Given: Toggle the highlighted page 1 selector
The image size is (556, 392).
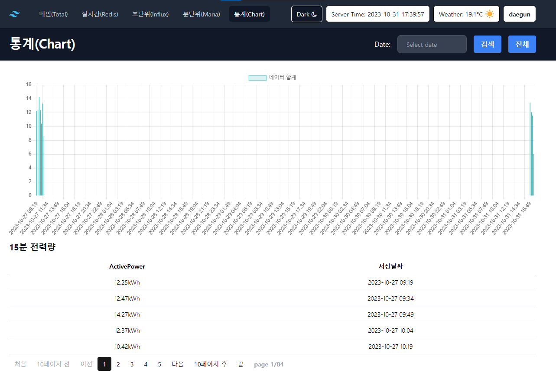Looking at the screenshot, I should pos(104,364).
